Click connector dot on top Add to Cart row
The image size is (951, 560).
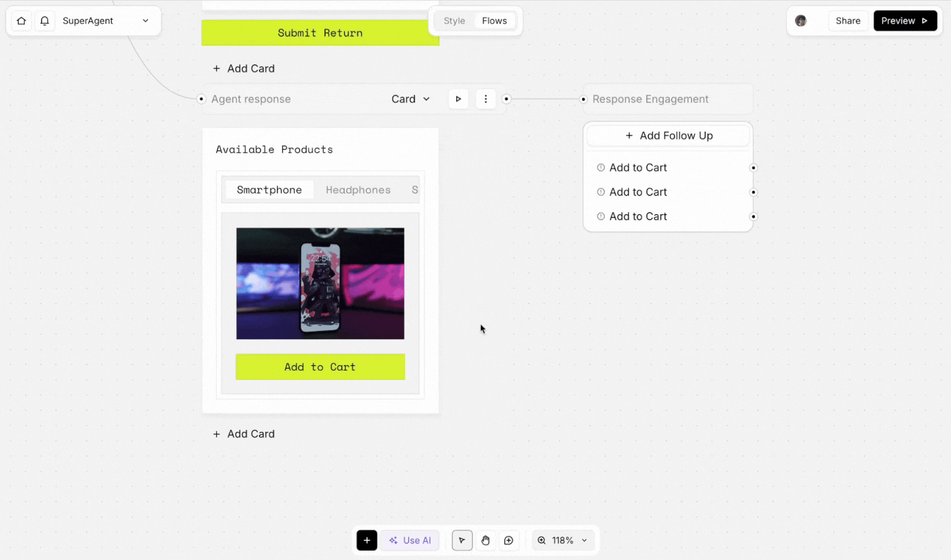point(753,168)
